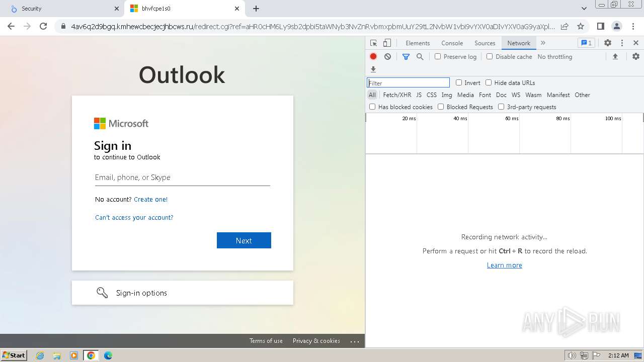Filter requests by Media
Image resolution: width=644 pixels, height=362 pixels.
pyautogui.click(x=465, y=95)
